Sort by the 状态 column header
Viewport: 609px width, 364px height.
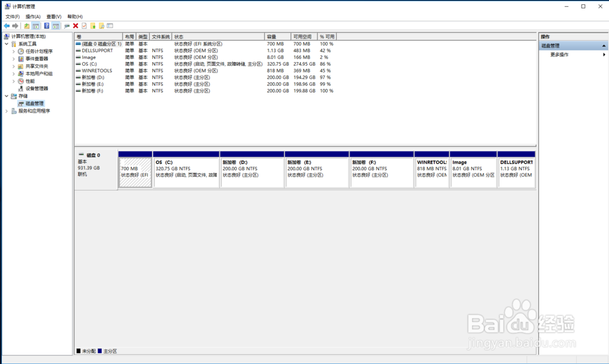(x=218, y=37)
